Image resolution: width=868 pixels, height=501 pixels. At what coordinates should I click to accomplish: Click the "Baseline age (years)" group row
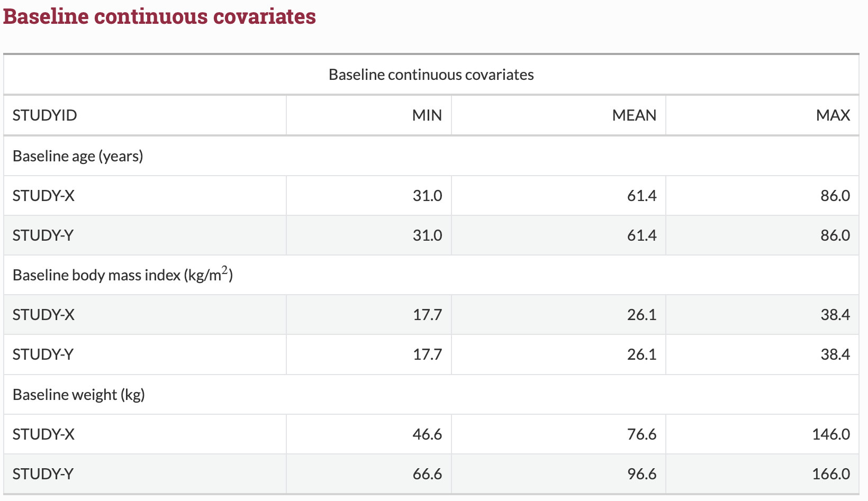click(78, 156)
